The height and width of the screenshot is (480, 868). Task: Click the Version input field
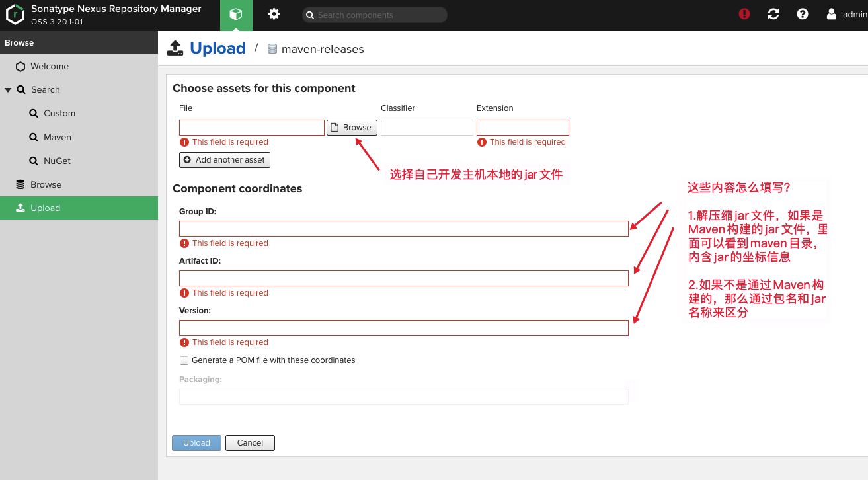404,328
